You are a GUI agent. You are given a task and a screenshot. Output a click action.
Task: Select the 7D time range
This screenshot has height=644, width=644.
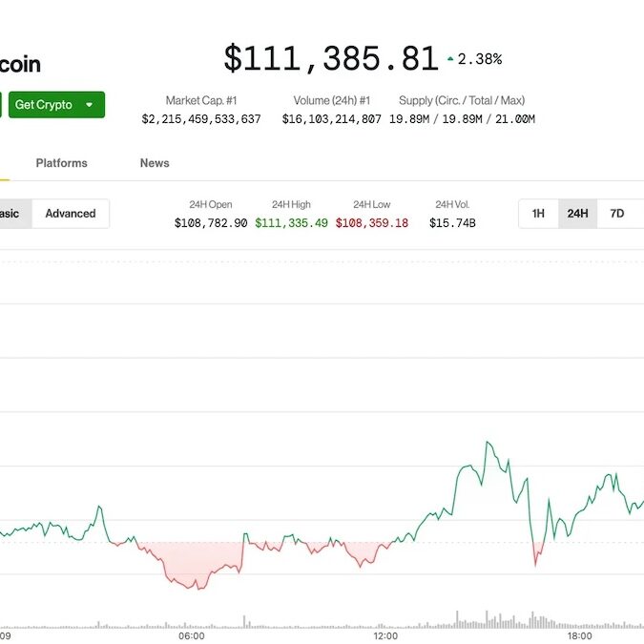(617, 214)
